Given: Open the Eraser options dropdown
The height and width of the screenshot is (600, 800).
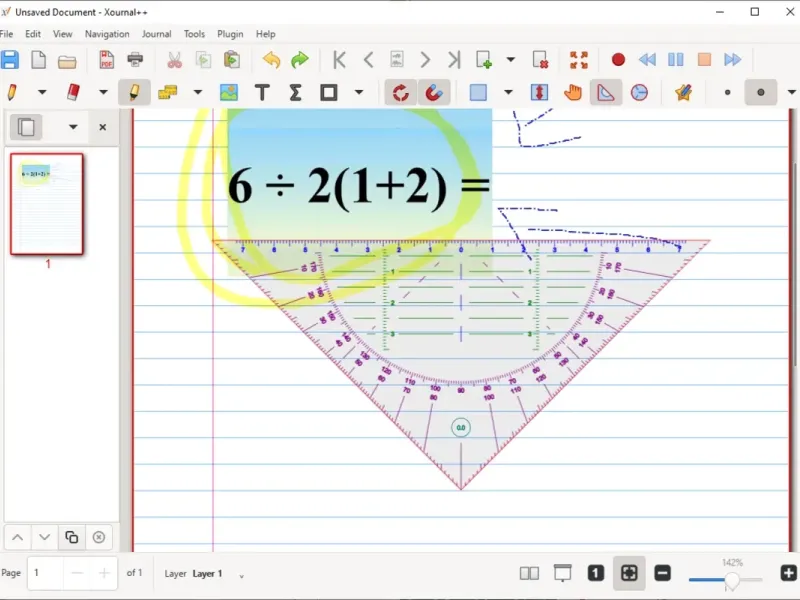Looking at the screenshot, I should [103, 92].
